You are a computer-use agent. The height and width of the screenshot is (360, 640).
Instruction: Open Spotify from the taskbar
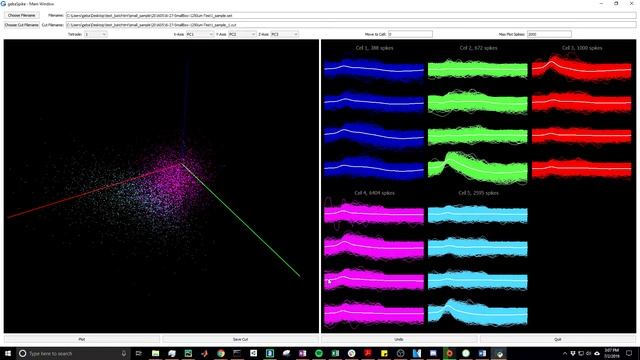pyautogui.click(x=319, y=353)
